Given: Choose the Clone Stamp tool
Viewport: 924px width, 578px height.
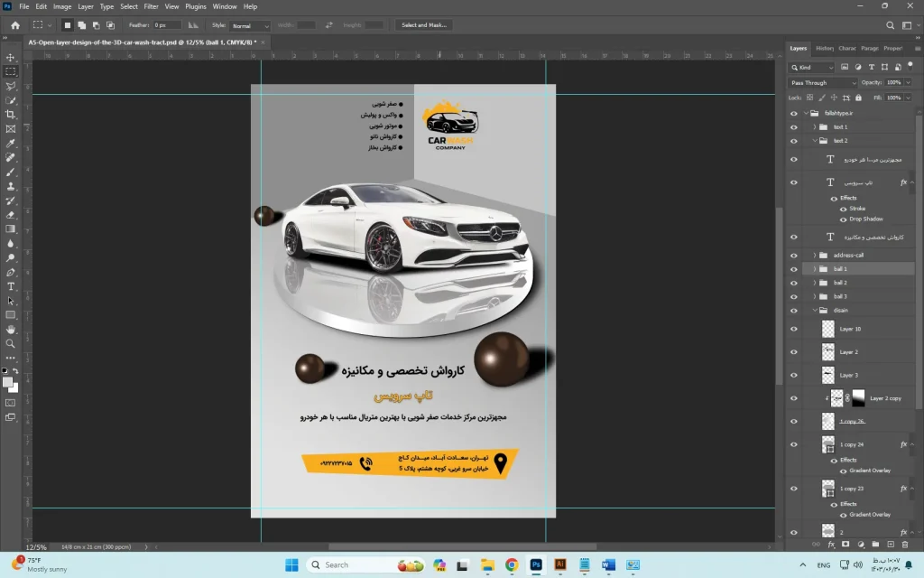Looking at the screenshot, I should (x=11, y=186).
